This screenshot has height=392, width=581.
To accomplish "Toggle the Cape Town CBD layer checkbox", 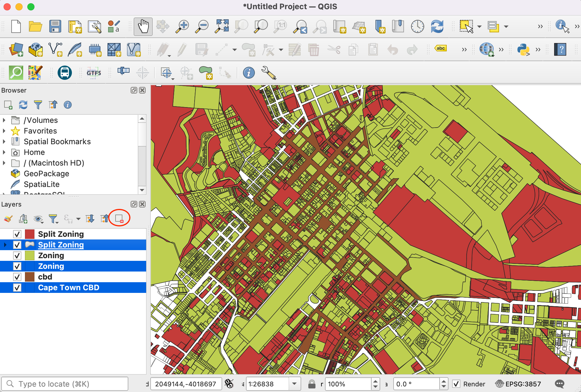I will click(17, 288).
